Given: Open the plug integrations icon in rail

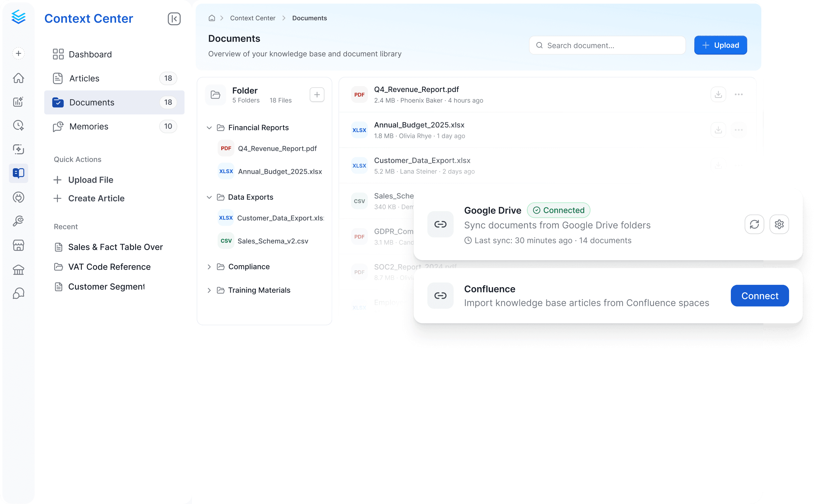Looking at the screenshot, I should (x=19, y=197).
